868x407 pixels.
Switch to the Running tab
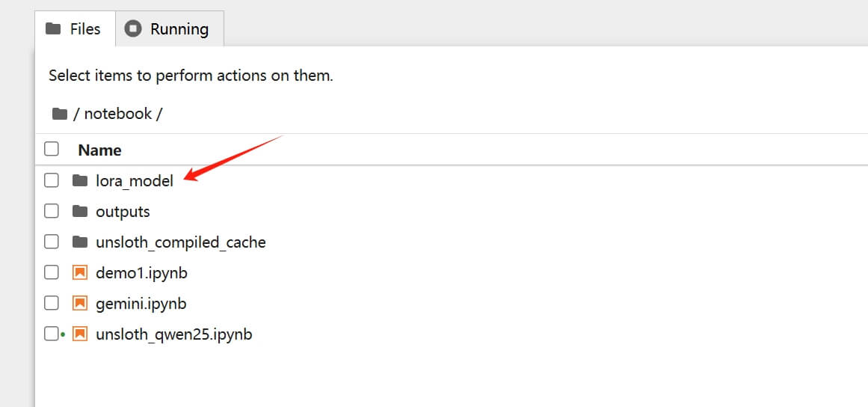pos(169,29)
